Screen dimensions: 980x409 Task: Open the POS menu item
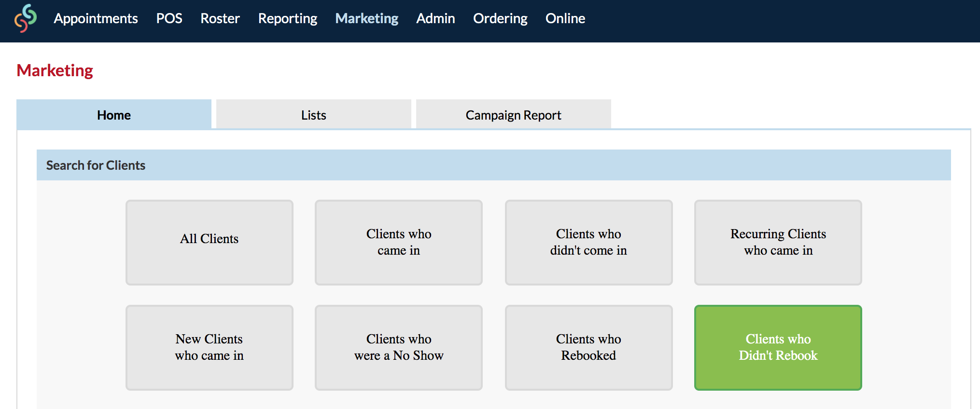(169, 18)
